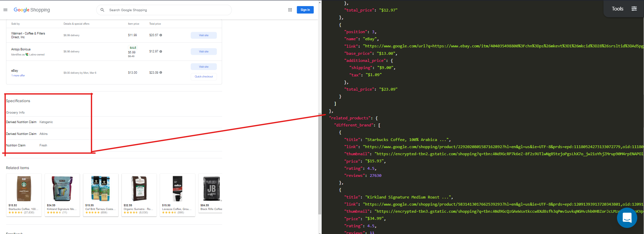Open the Google apps grid
Screen dimensions: 644x234
pos(290,10)
